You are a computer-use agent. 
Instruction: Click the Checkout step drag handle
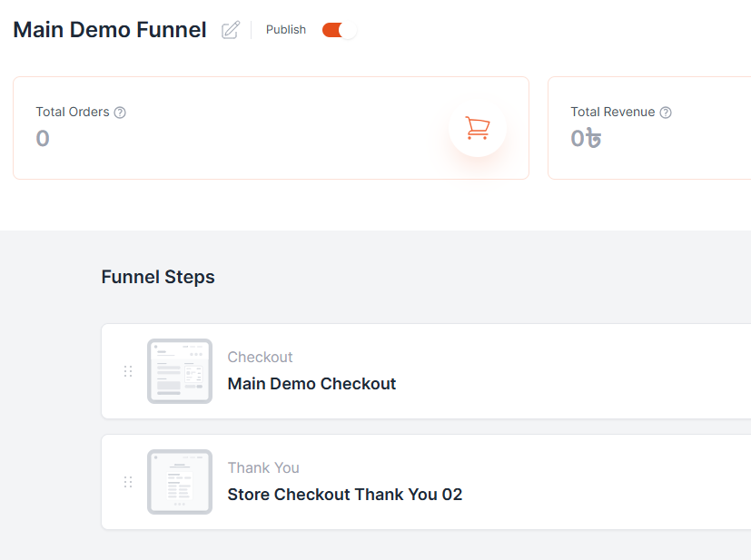pos(128,371)
